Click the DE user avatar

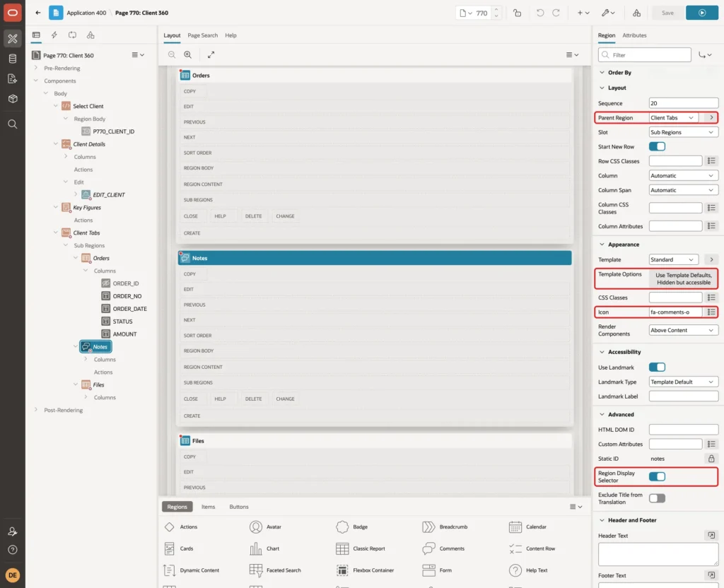point(13,575)
